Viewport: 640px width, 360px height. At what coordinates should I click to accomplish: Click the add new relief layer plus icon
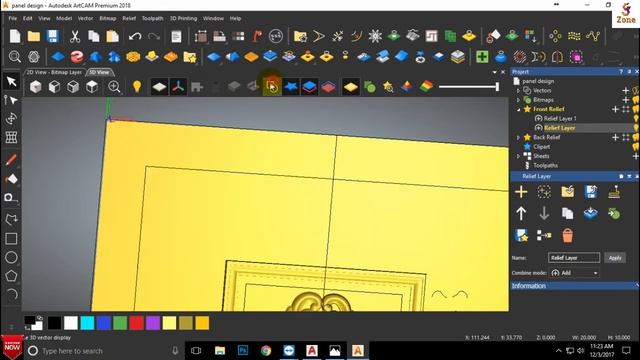click(521, 191)
